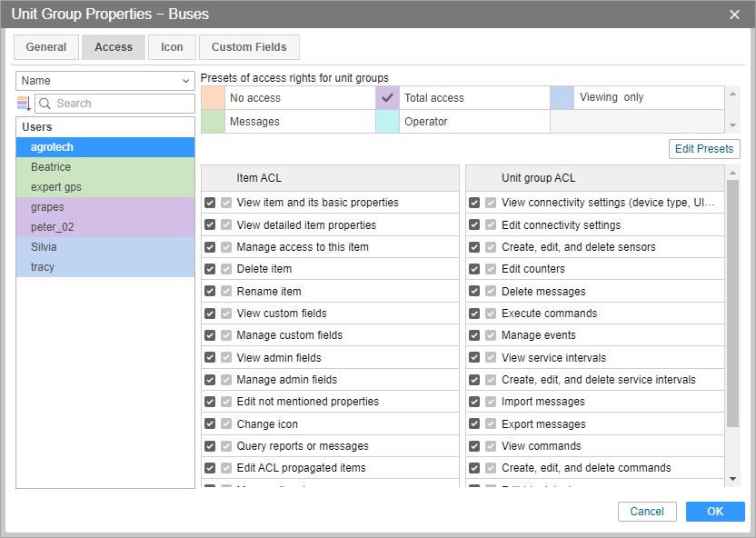Click the Edit Presets button
Screen dimensions: 756x538
coord(704,149)
